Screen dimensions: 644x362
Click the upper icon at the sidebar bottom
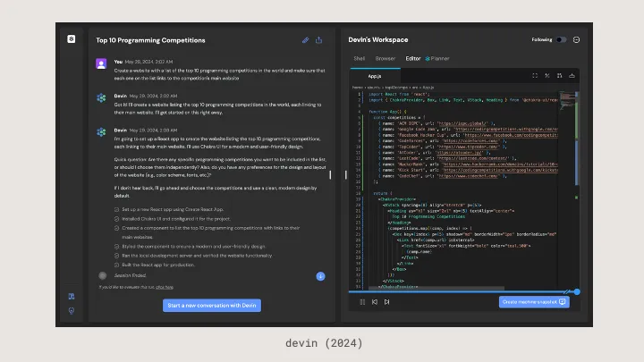point(72,297)
